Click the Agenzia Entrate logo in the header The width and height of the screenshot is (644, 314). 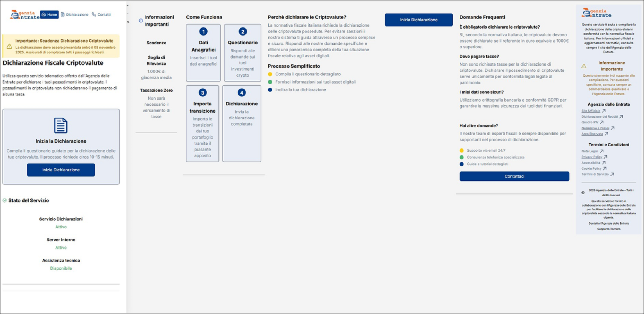pos(25,15)
